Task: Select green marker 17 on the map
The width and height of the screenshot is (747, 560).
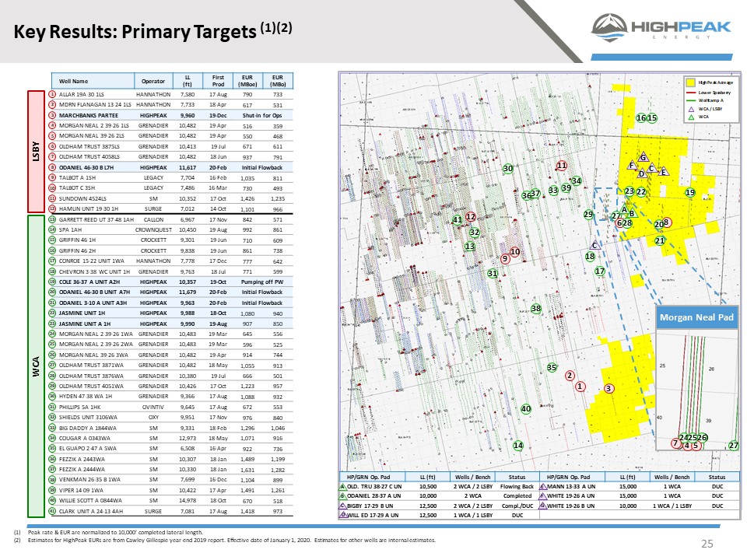Action: (x=600, y=271)
